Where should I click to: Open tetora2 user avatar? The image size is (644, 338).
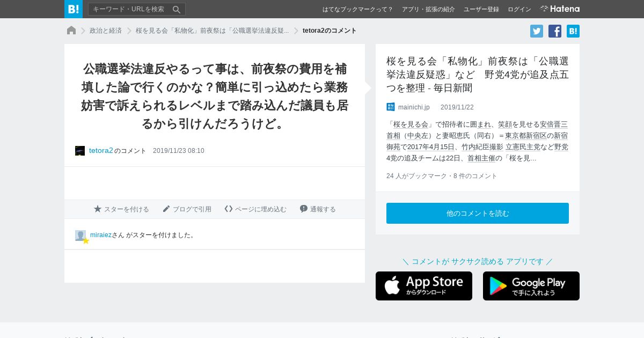(x=80, y=151)
